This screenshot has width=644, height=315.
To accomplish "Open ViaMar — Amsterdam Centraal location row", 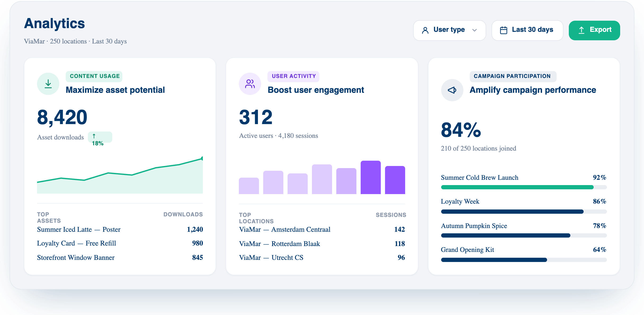I will (322, 229).
